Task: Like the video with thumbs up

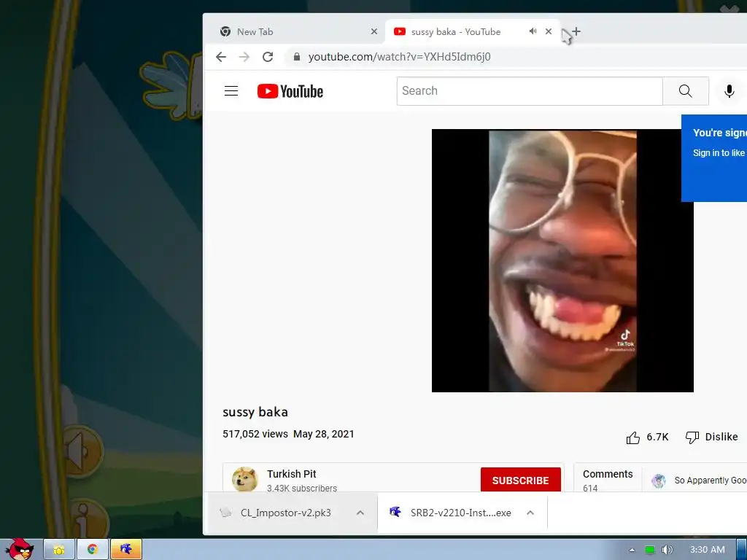Action: (x=632, y=437)
